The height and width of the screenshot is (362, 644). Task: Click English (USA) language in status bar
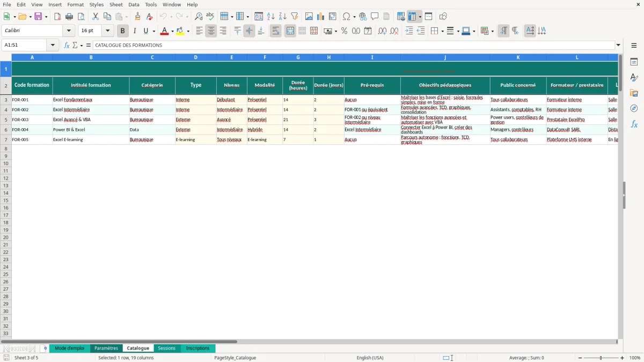pos(370,358)
